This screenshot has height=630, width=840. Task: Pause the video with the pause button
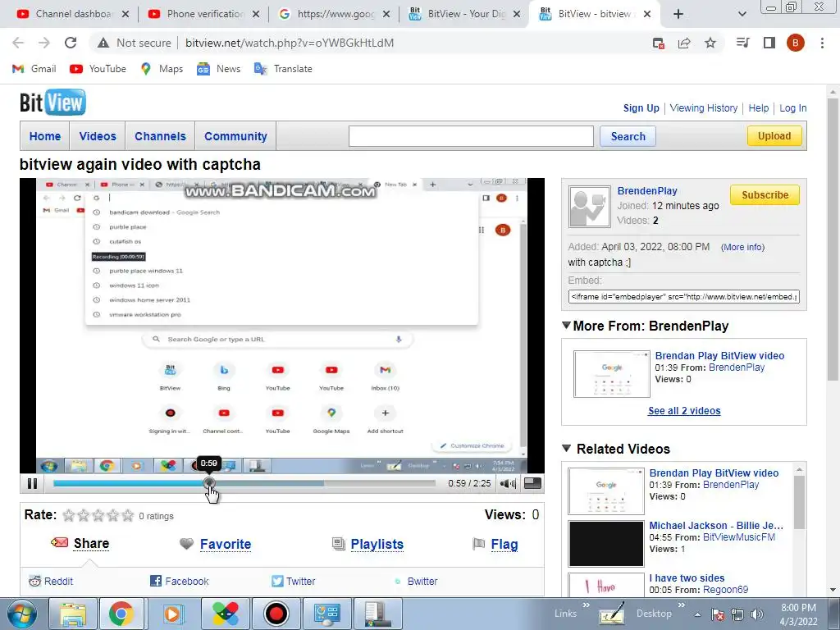[x=32, y=483]
